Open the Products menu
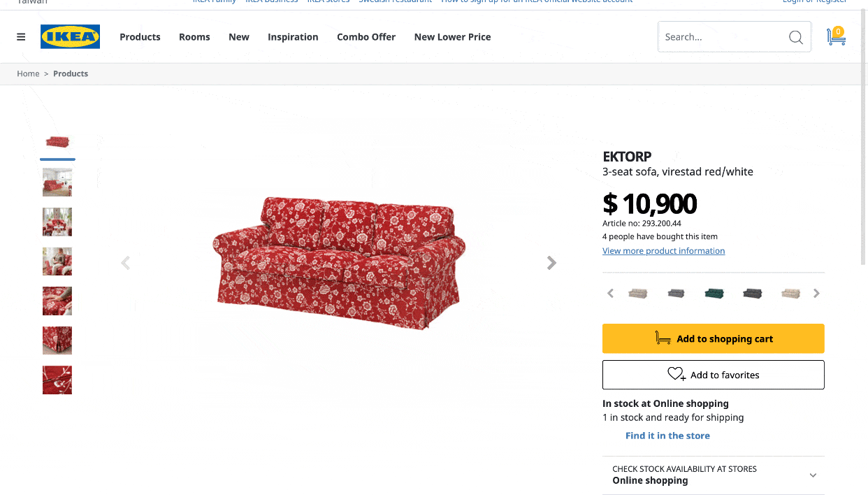This screenshot has width=868, height=495. [140, 37]
